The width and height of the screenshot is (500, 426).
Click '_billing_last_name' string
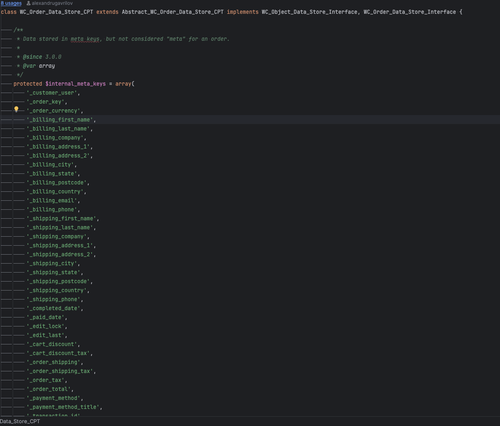click(x=58, y=129)
